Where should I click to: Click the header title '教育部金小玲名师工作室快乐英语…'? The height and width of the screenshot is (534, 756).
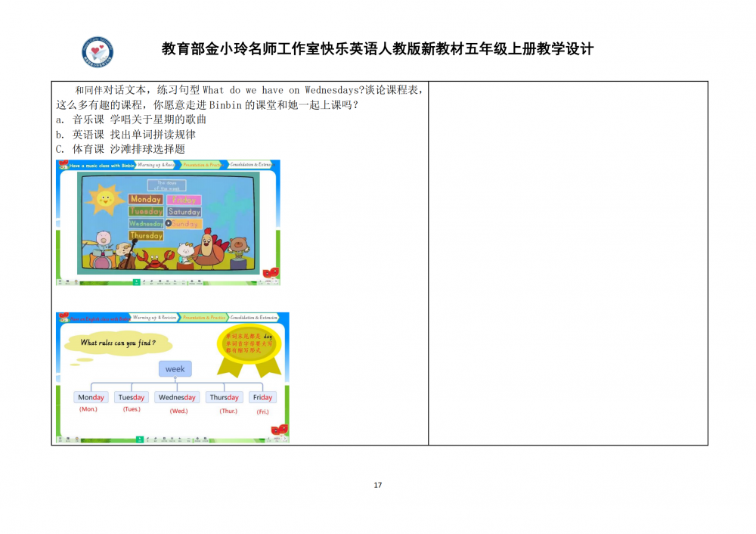tap(377, 49)
